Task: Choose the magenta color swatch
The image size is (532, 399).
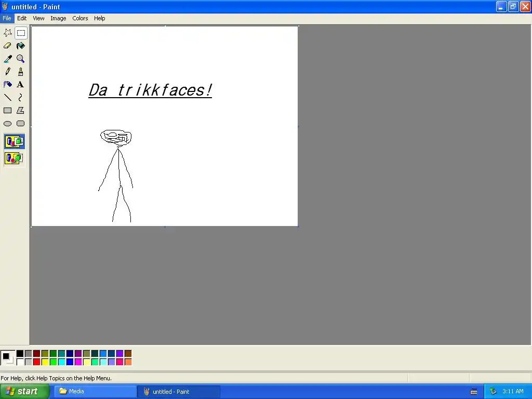Action: [78, 362]
